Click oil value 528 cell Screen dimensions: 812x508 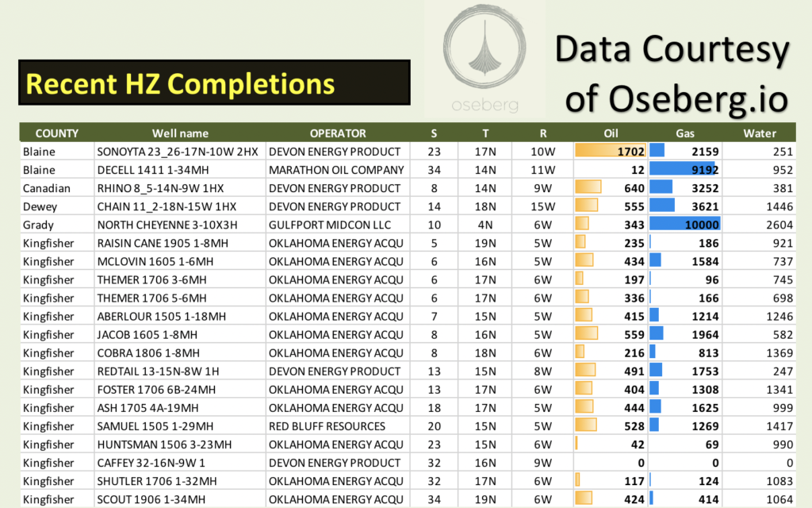(611, 426)
